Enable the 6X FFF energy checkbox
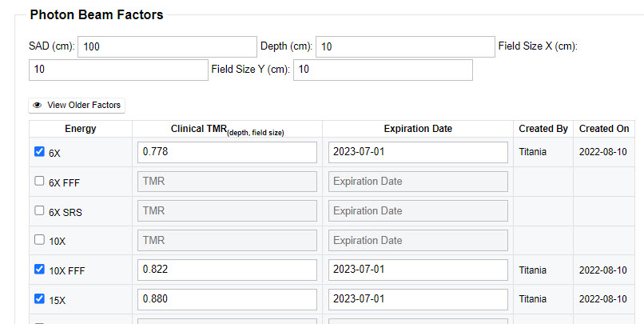The height and width of the screenshot is (324, 644). tap(40, 182)
